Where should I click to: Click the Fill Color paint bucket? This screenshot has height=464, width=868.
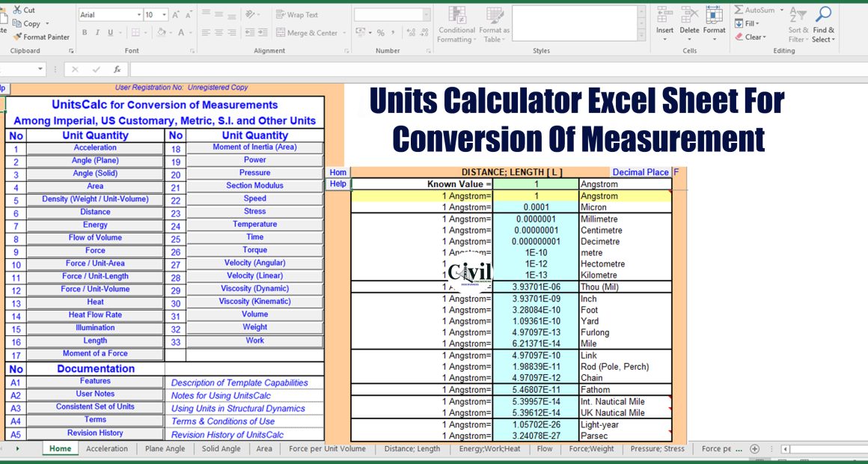[161, 33]
